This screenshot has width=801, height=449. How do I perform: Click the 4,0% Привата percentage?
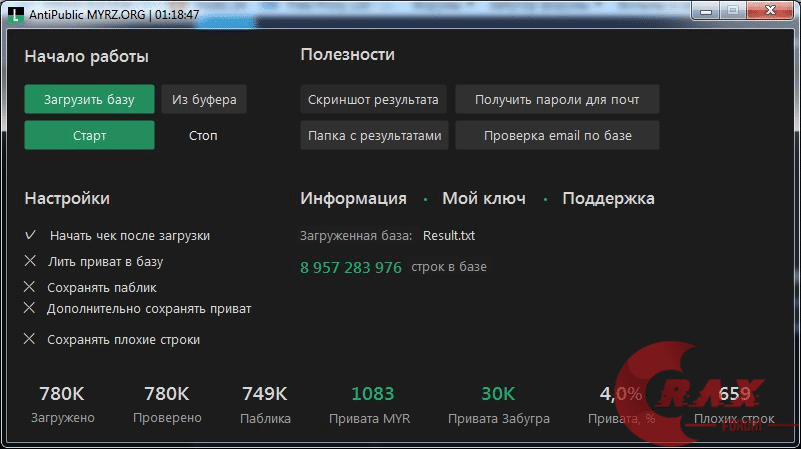621,404
